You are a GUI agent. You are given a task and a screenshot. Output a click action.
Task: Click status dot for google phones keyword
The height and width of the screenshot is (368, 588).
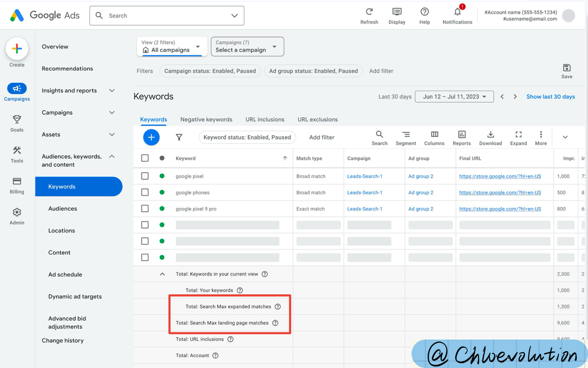pyautogui.click(x=162, y=192)
